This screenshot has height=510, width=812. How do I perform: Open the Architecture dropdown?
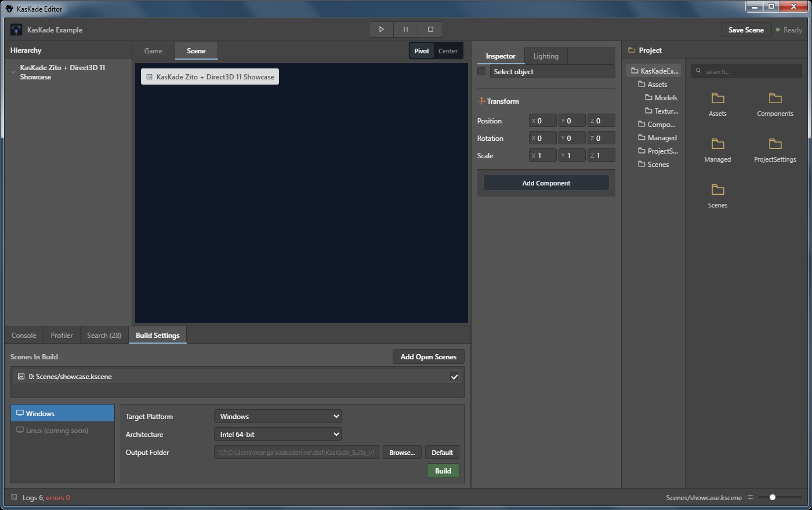point(278,435)
